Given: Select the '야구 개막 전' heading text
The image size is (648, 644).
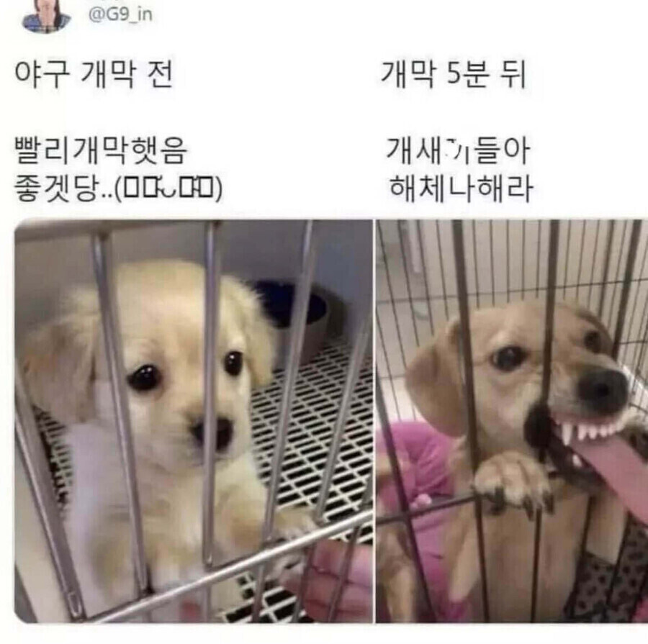Looking at the screenshot, I should click(x=94, y=75).
